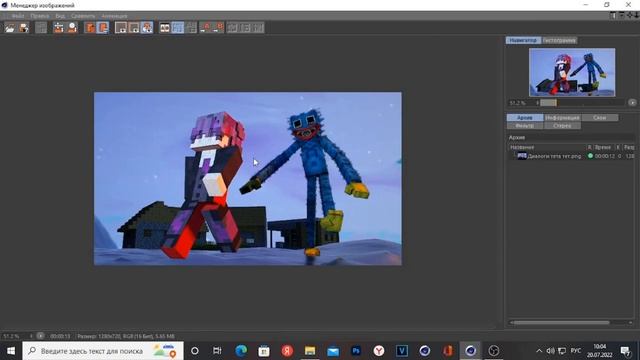Viewport: 640px width, 360px height.
Task: Click the Open image folder icon
Action: pos(10,28)
